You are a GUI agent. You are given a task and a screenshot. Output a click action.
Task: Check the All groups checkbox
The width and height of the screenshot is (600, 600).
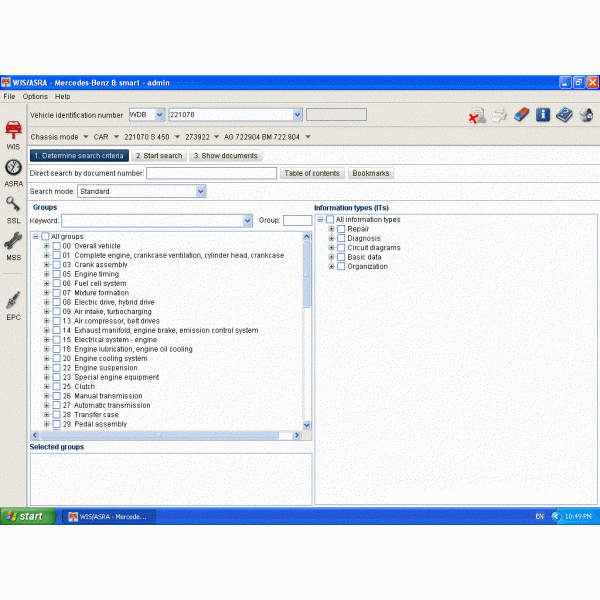point(45,236)
